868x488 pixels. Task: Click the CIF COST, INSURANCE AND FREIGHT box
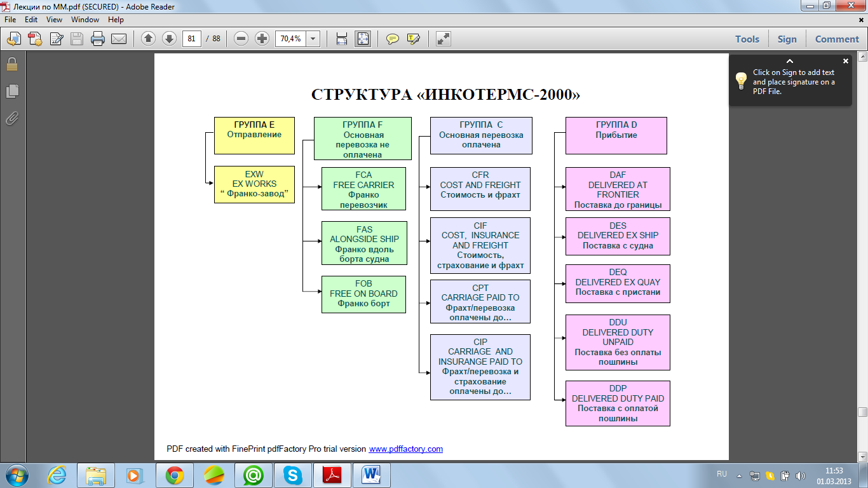(480, 245)
